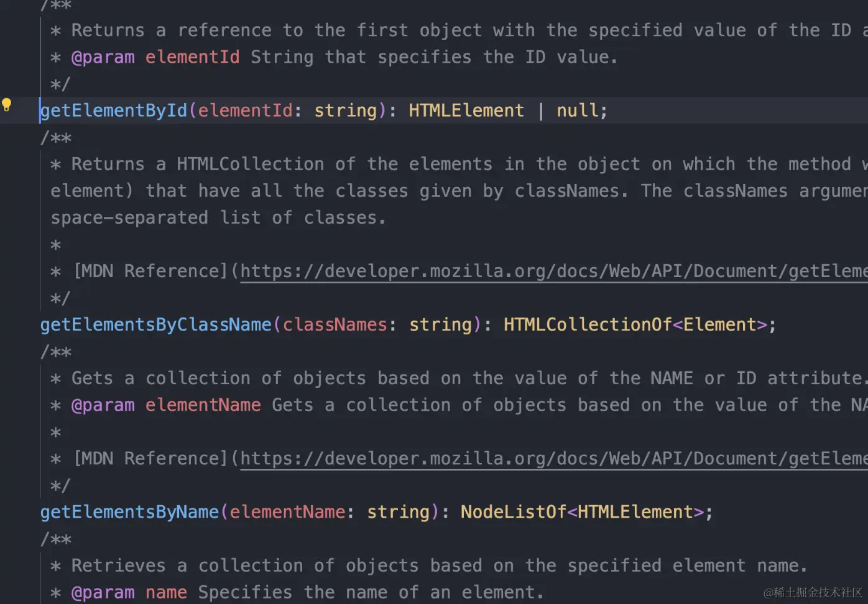
Task: Click 'Retrieves a collection of objects' comment line
Action: click(x=429, y=566)
